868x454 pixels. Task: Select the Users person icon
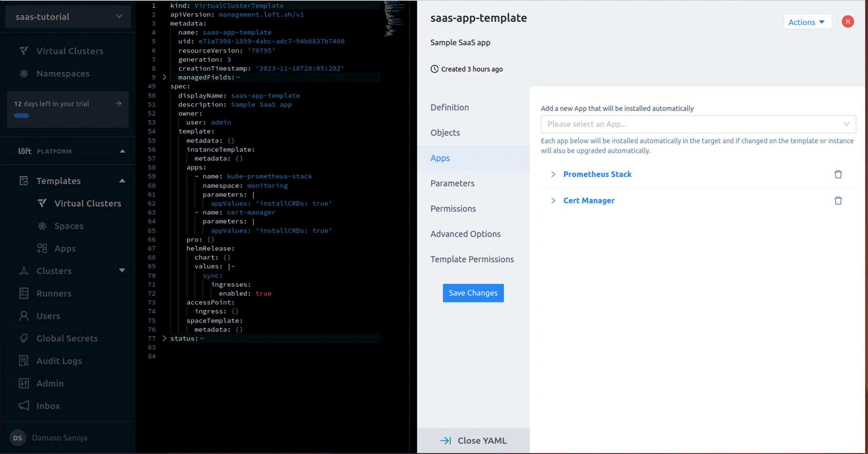pos(23,315)
